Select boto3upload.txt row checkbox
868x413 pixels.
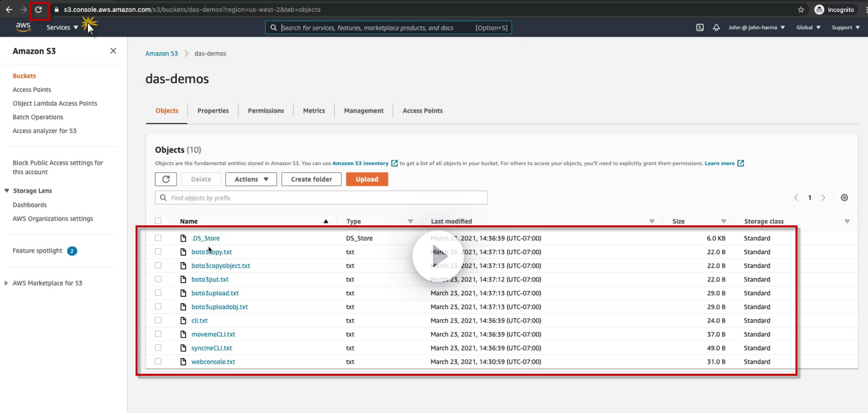coord(158,293)
